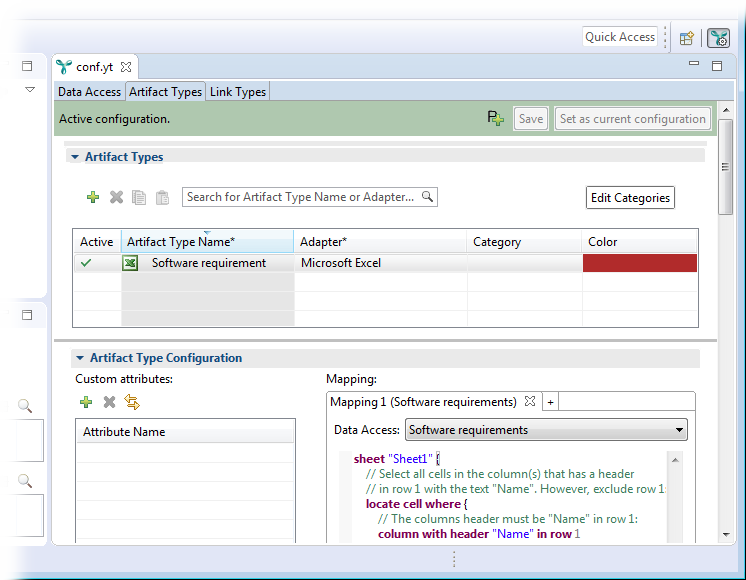Click the Edit Categories button
746x580 pixels.
click(x=630, y=197)
